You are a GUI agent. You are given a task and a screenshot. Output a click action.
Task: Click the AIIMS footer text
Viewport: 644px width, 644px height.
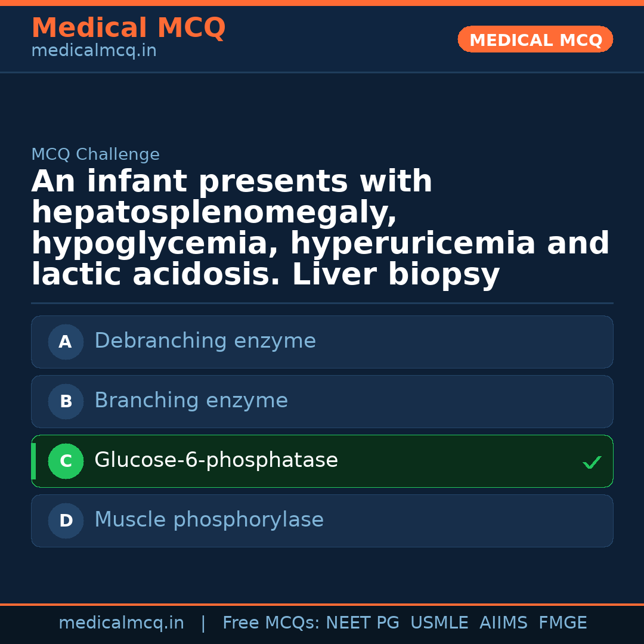click(x=503, y=623)
